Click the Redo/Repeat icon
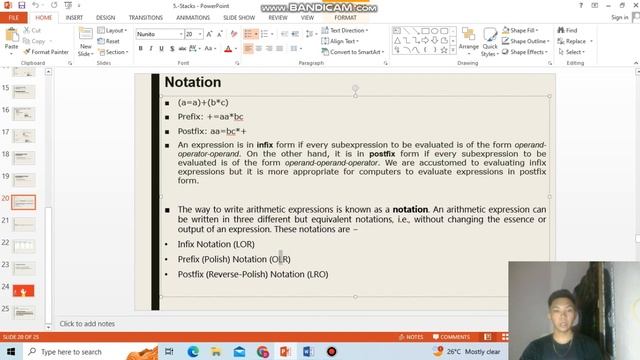The width and height of the screenshot is (640, 360). 54,5
